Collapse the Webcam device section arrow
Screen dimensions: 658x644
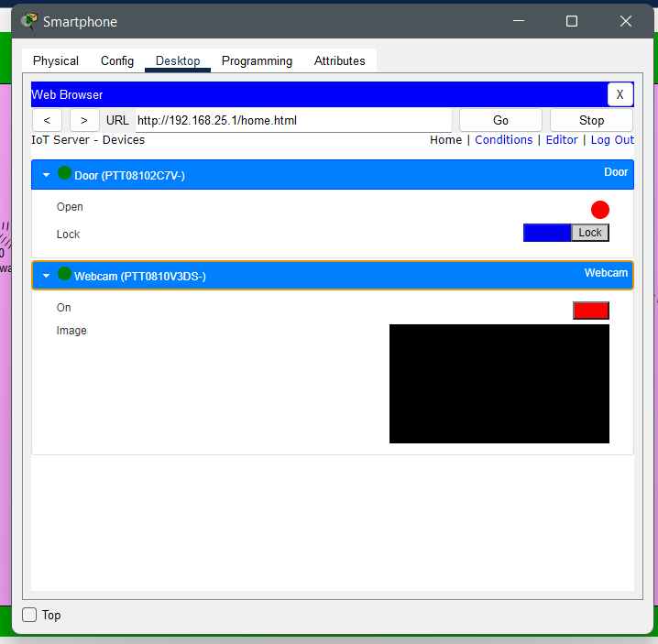(x=46, y=276)
